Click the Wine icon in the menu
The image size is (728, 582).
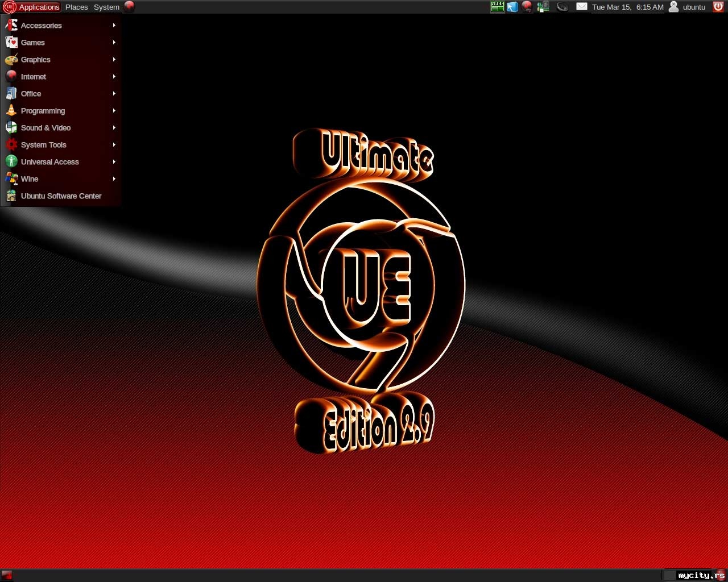[x=11, y=179]
